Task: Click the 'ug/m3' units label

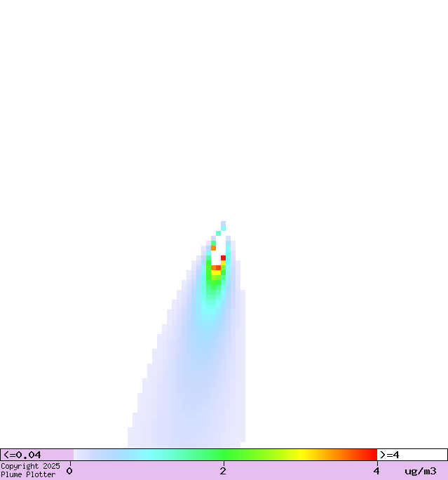Action: tap(421, 471)
